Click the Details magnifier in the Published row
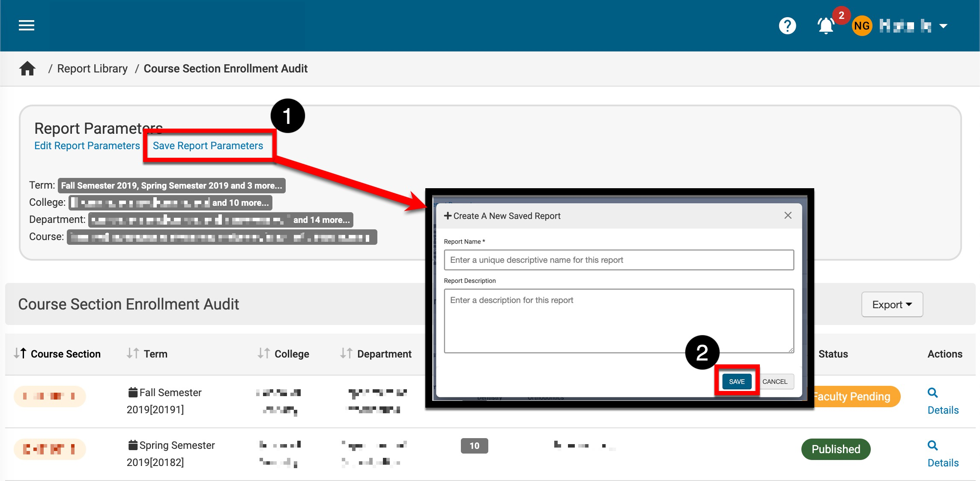Viewport: 980px width, 481px height. (x=932, y=445)
